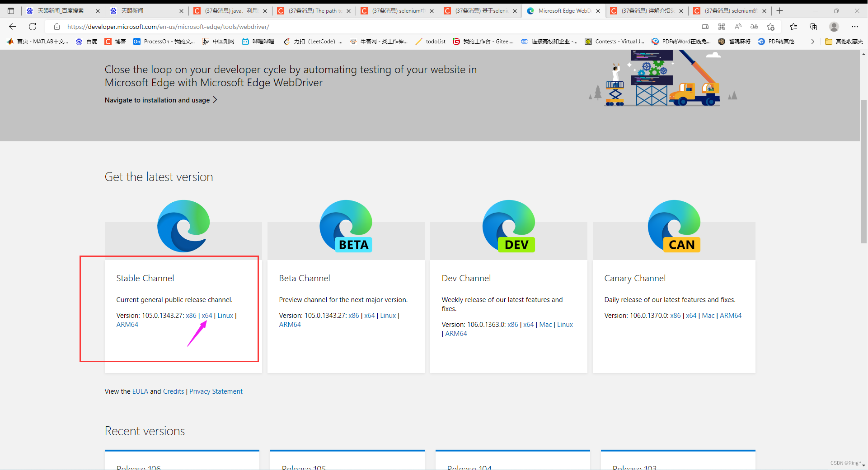Follow Navigate to installation and usage link

(x=161, y=100)
